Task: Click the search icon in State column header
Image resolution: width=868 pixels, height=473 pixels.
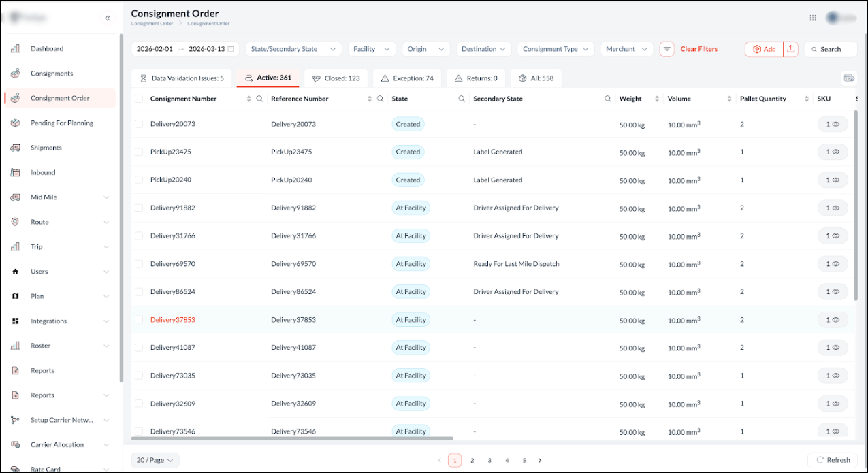Action: click(x=463, y=99)
